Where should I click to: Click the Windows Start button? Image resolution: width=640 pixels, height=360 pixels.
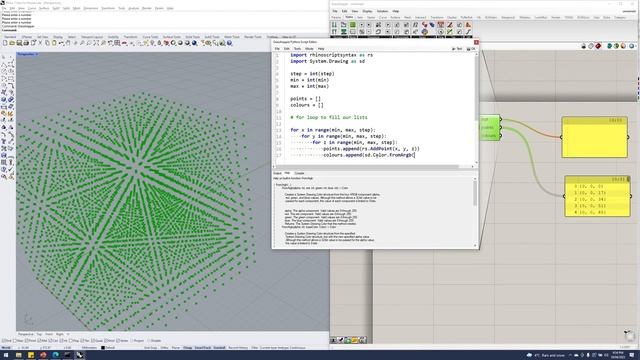6,355
